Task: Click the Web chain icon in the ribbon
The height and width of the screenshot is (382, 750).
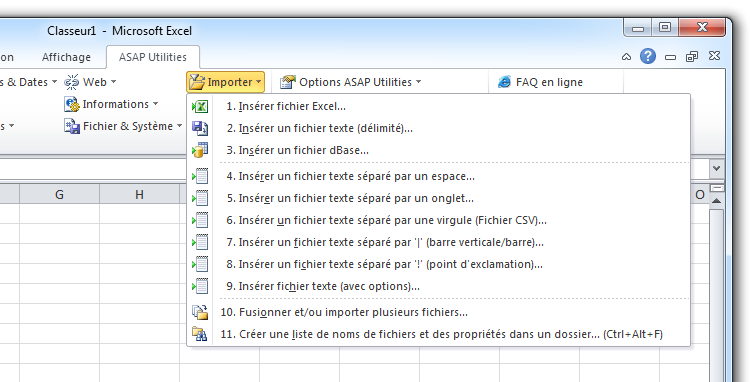Action: pos(72,82)
